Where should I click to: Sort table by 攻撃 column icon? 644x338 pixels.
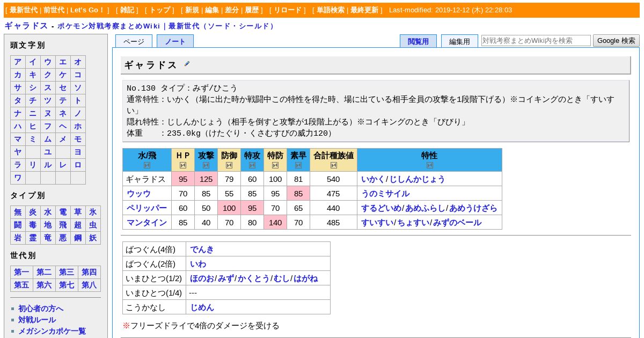point(206,165)
